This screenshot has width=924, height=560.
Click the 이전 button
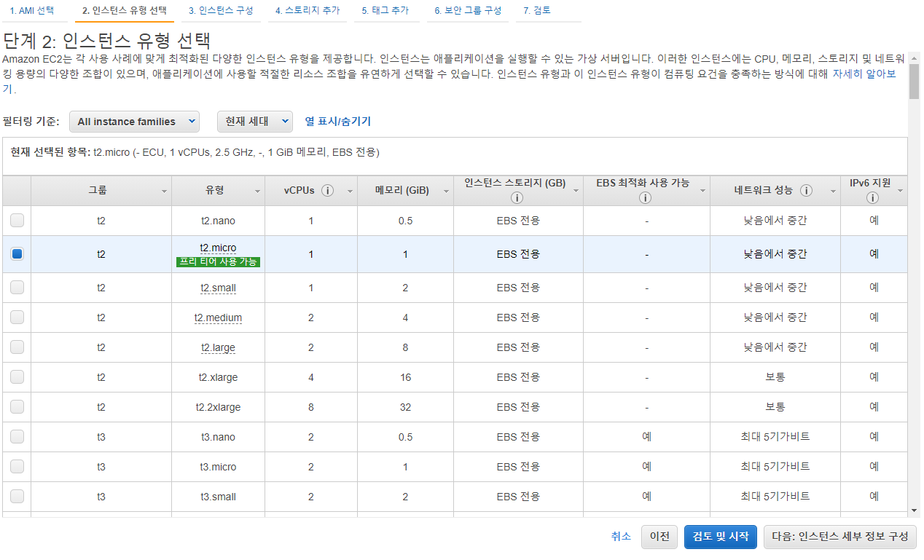[x=659, y=537]
